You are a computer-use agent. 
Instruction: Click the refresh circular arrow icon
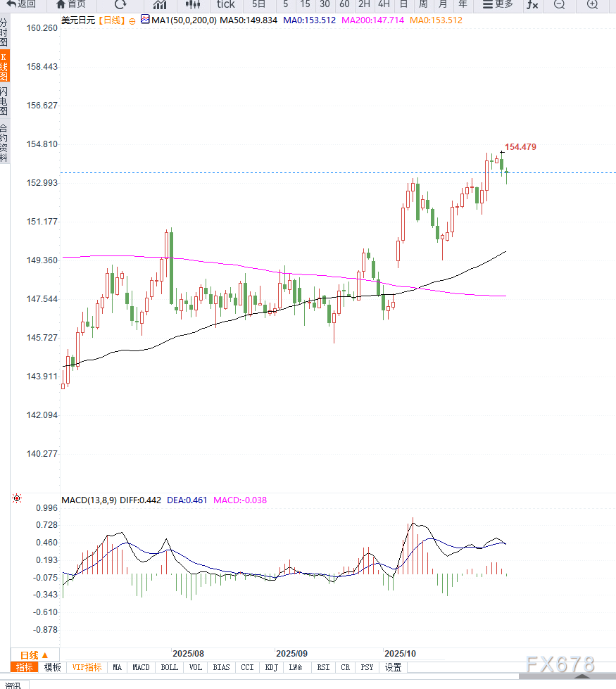(120, 4)
